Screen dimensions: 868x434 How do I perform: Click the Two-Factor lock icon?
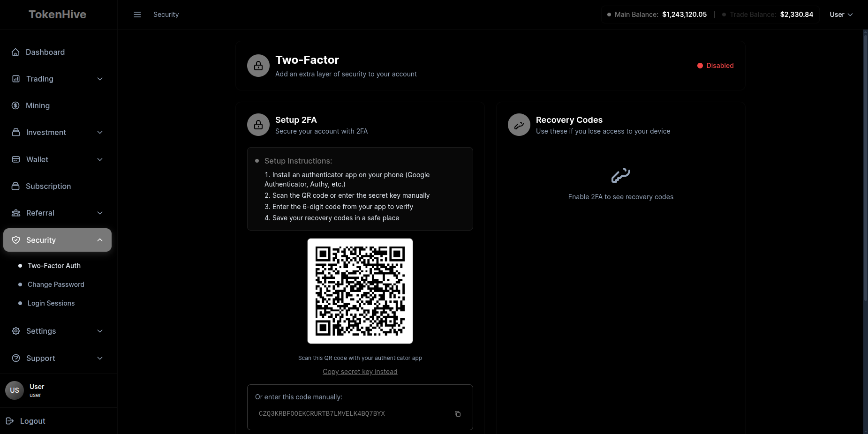point(258,66)
